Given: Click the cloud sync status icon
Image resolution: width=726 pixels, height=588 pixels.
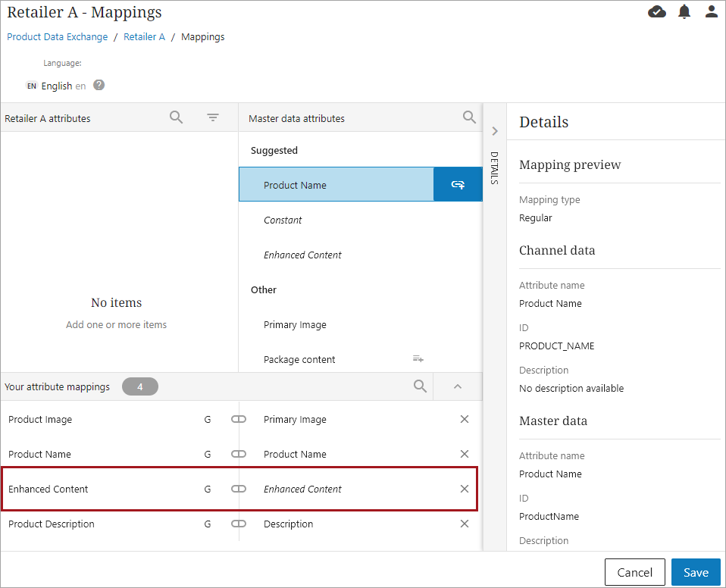Looking at the screenshot, I should (x=657, y=11).
